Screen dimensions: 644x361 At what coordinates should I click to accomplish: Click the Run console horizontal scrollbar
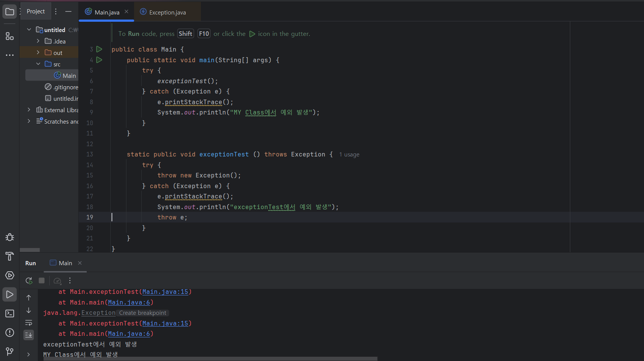tap(210, 359)
